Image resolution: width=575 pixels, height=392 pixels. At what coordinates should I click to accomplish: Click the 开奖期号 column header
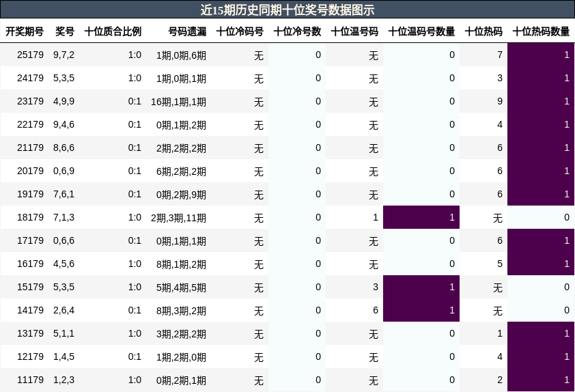click(25, 31)
